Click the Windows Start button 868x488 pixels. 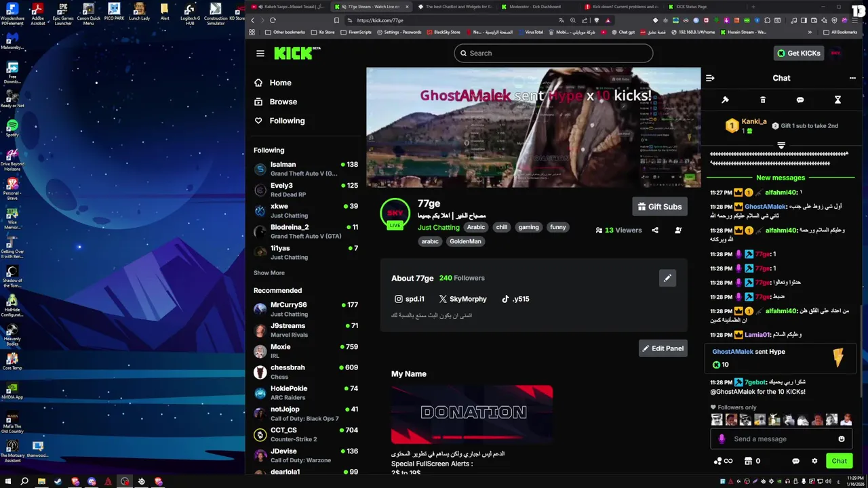coord(8,482)
